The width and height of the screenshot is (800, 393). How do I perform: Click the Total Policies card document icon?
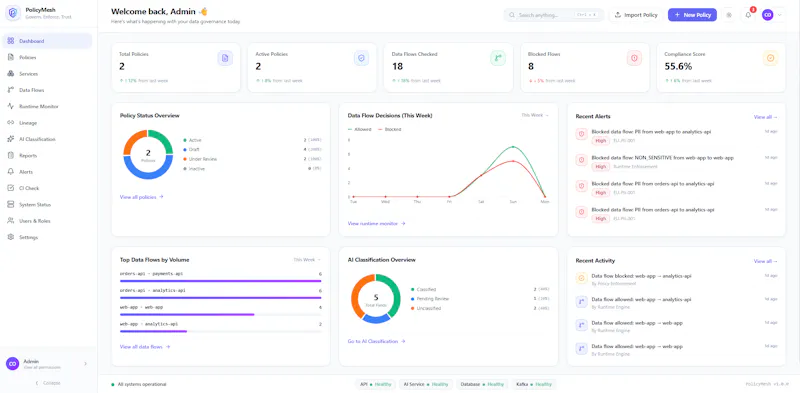[225, 58]
